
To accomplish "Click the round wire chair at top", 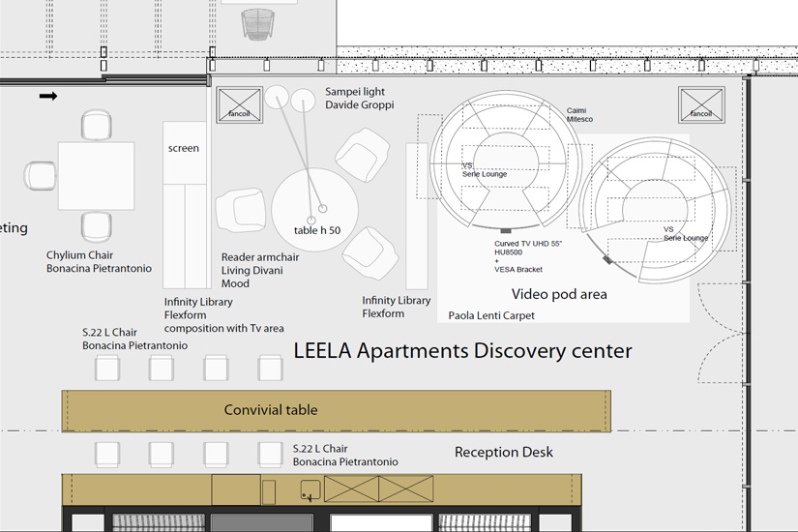I will [257, 24].
